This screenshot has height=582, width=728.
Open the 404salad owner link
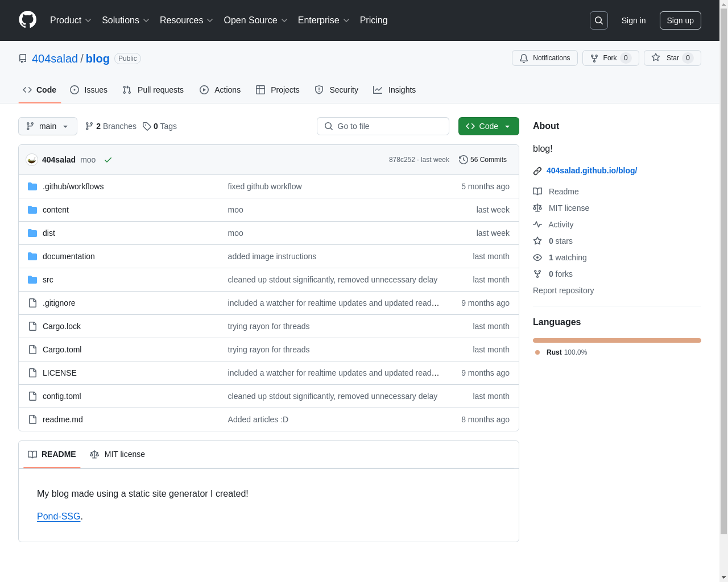(x=55, y=59)
